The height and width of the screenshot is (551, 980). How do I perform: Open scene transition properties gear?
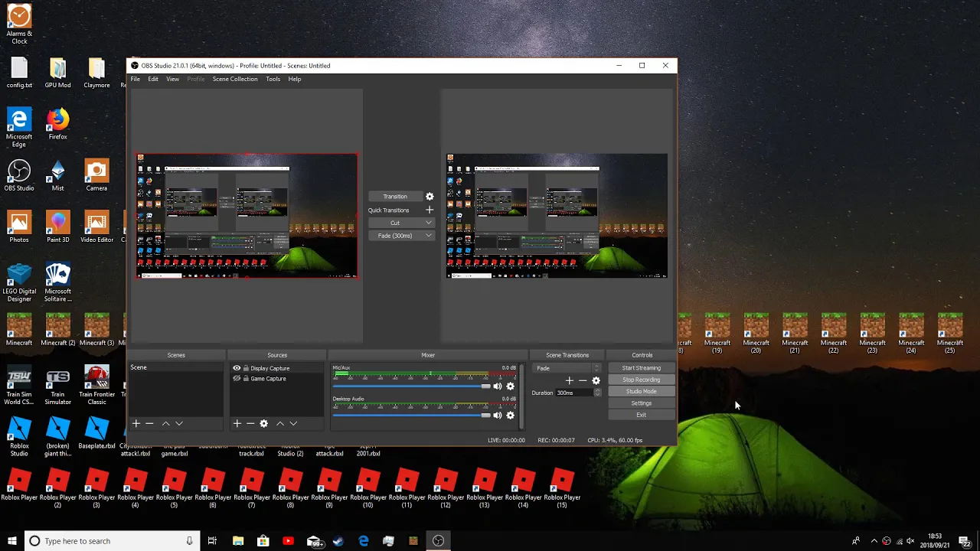pos(596,380)
